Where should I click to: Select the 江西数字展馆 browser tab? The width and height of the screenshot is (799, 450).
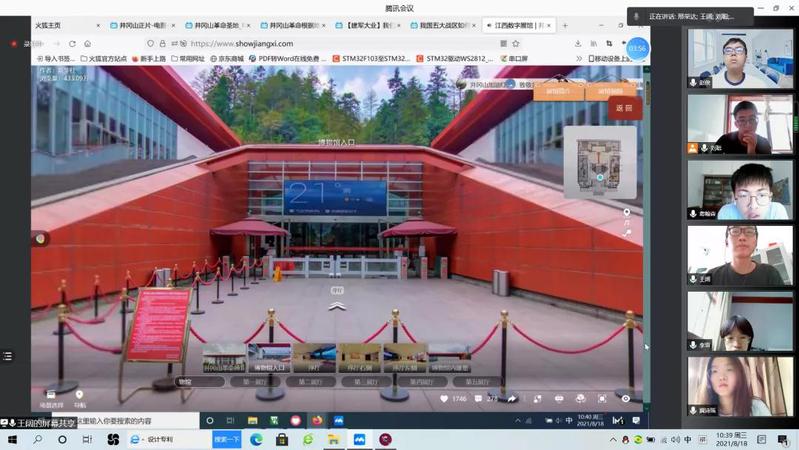pos(515,26)
